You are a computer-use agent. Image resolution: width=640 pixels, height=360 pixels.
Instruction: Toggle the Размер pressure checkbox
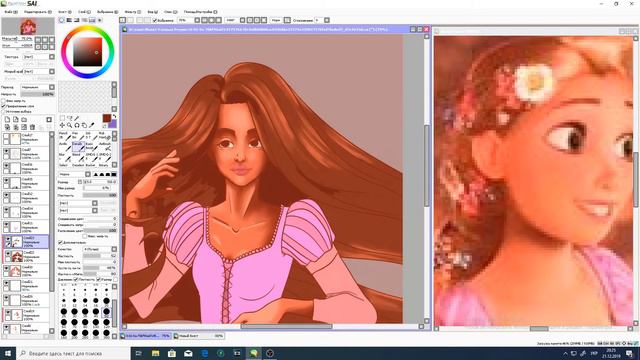(x=98, y=280)
